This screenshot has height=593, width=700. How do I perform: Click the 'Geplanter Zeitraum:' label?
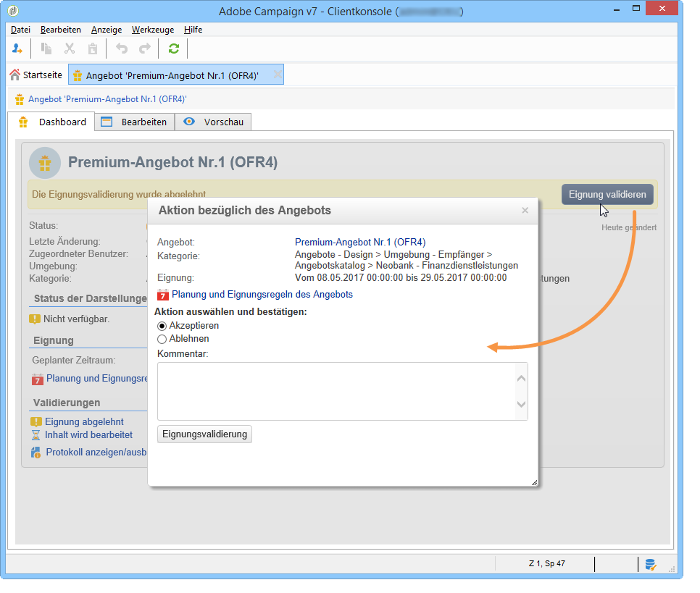[74, 360]
